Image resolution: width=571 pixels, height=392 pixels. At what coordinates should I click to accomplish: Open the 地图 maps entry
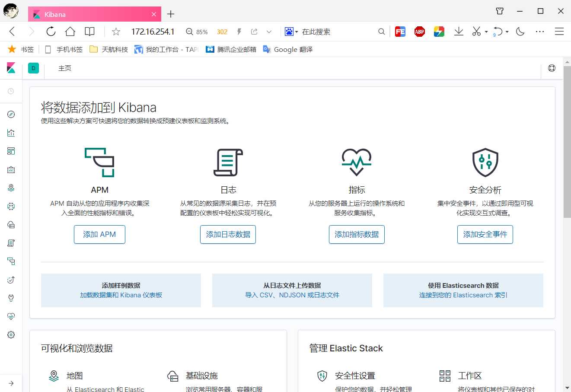(x=75, y=376)
